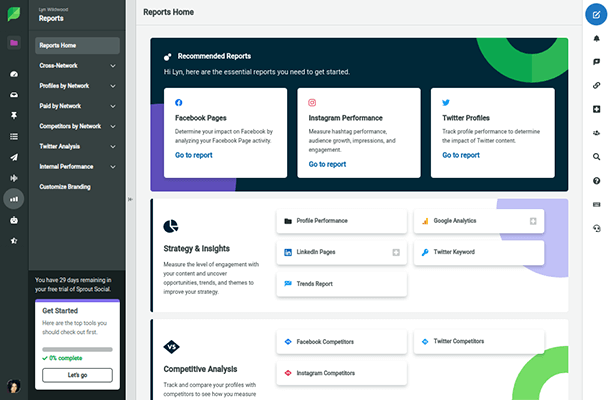Click the pin icon in left sidebar
Screen dimensions: 610x400
pyautogui.click(x=14, y=115)
